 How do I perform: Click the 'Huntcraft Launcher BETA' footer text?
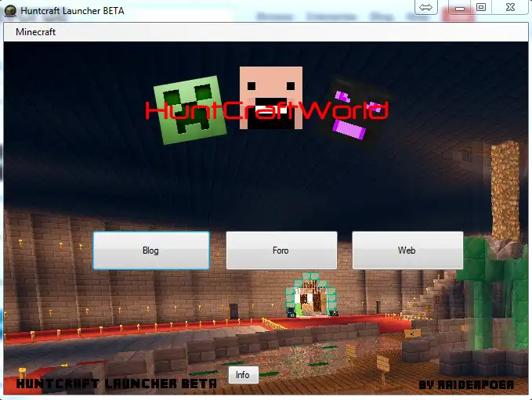(117, 384)
